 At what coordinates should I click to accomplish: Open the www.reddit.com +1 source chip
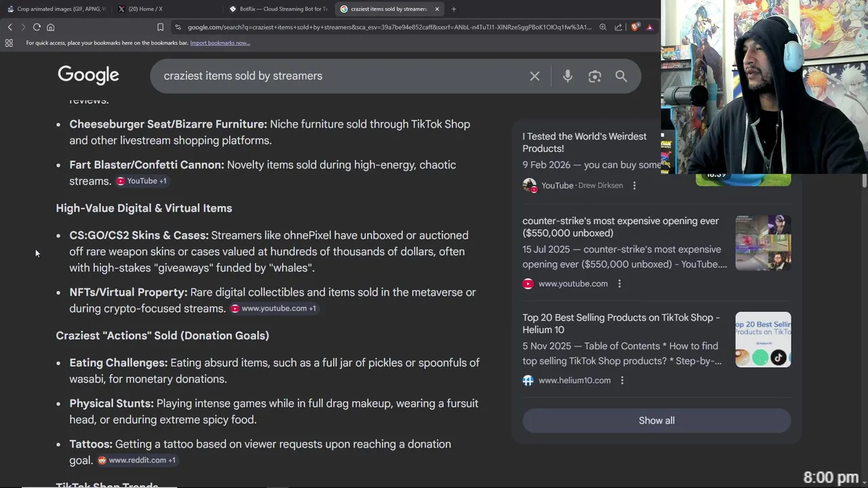137,460
